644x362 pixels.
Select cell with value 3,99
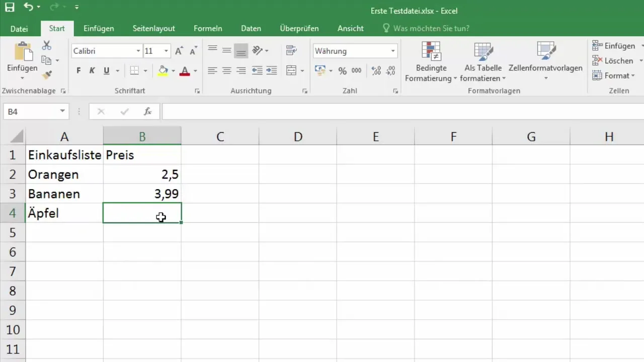[x=142, y=194]
